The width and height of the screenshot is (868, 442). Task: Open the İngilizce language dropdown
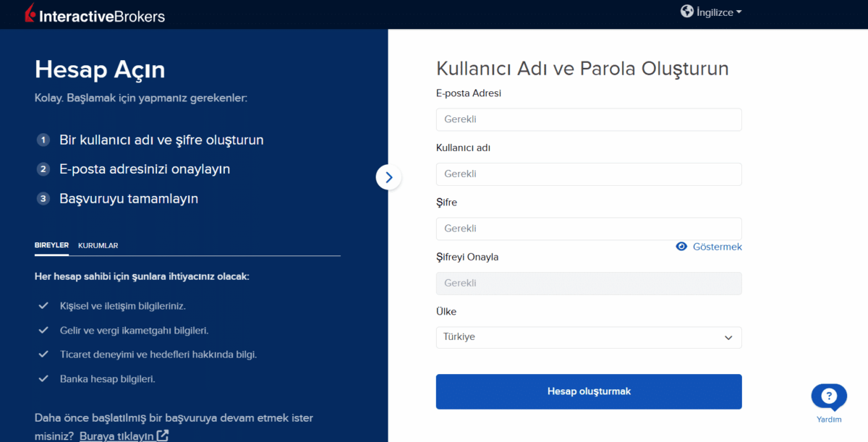719,12
